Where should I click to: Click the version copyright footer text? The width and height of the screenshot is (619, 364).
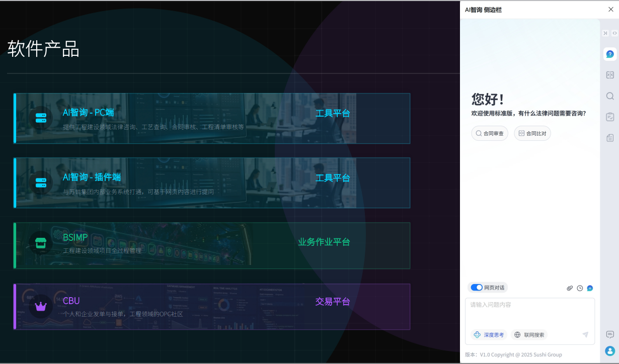[x=513, y=354]
